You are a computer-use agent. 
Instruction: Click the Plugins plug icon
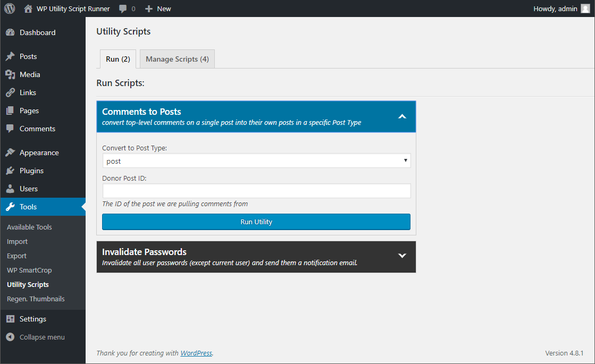10,171
